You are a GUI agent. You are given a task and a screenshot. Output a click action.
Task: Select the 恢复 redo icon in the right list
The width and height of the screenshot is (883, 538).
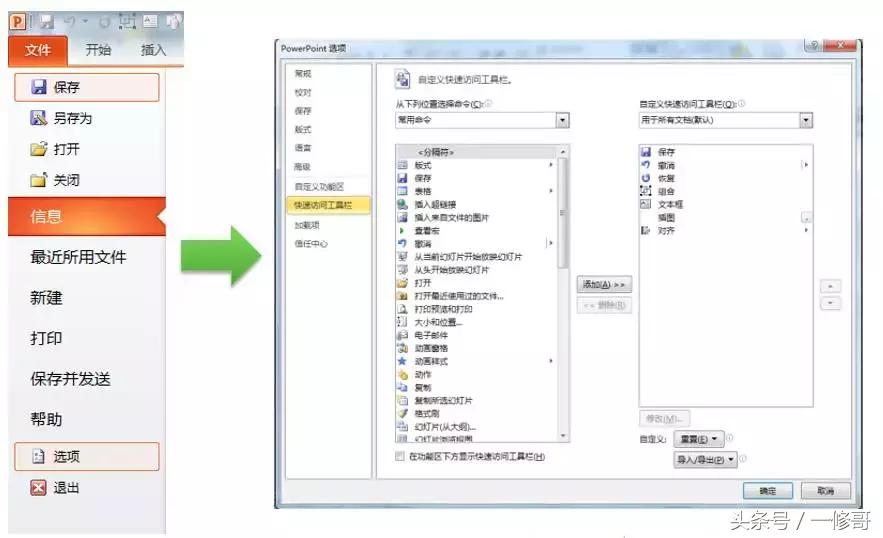click(x=646, y=178)
